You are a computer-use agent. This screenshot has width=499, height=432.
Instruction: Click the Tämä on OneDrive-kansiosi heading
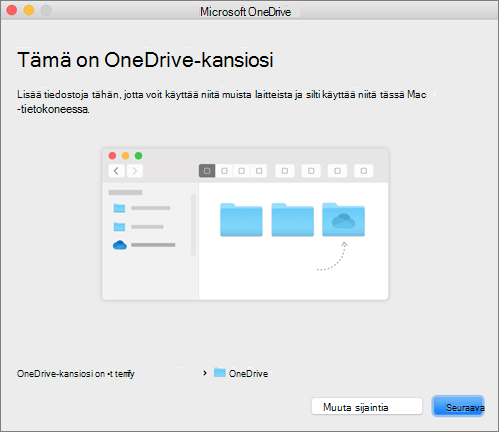tap(145, 60)
